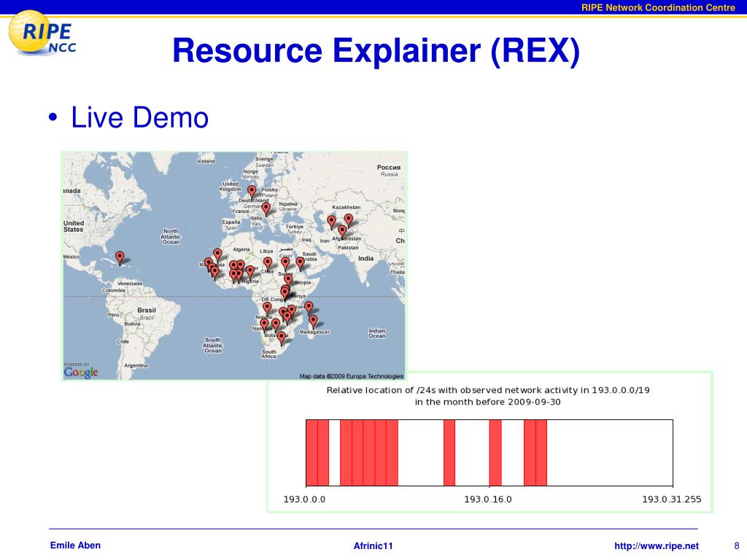Screen dimensions: 747x560
Task: Click the United States map label
Action: click(x=74, y=226)
